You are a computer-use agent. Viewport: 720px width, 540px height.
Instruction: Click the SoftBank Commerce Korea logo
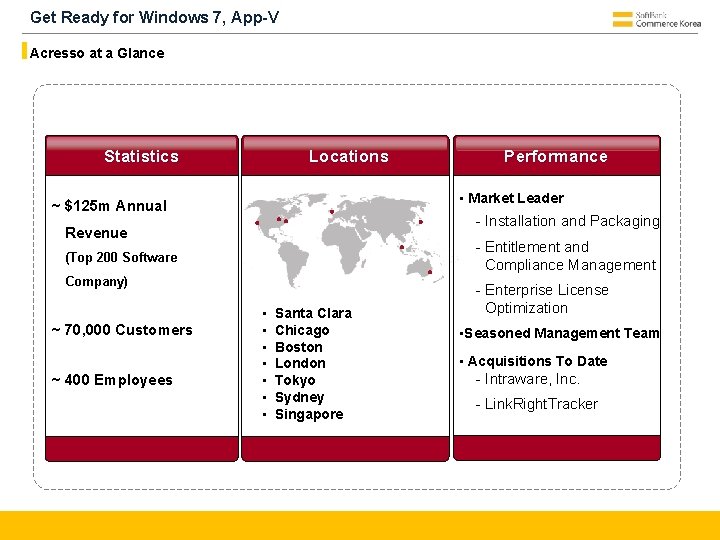click(x=657, y=20)
